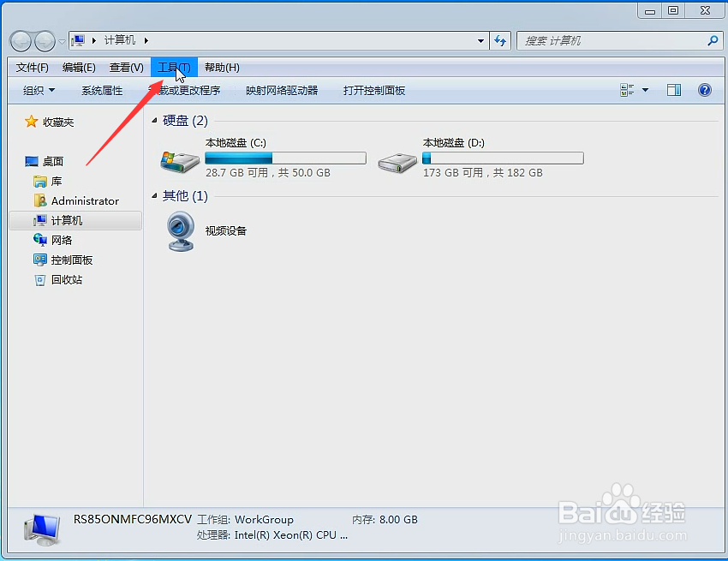
Task: Open the 文件(F) menu
Action: [32, 68]
